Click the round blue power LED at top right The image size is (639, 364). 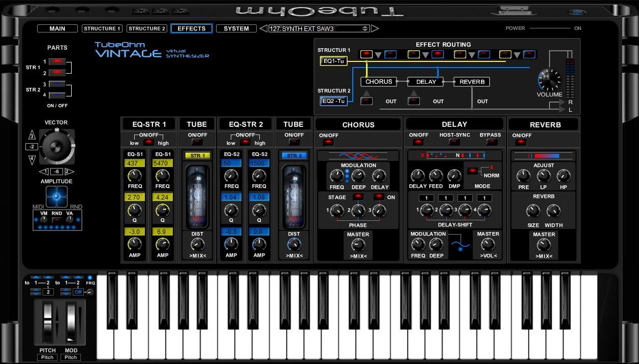tap(577, 12)
